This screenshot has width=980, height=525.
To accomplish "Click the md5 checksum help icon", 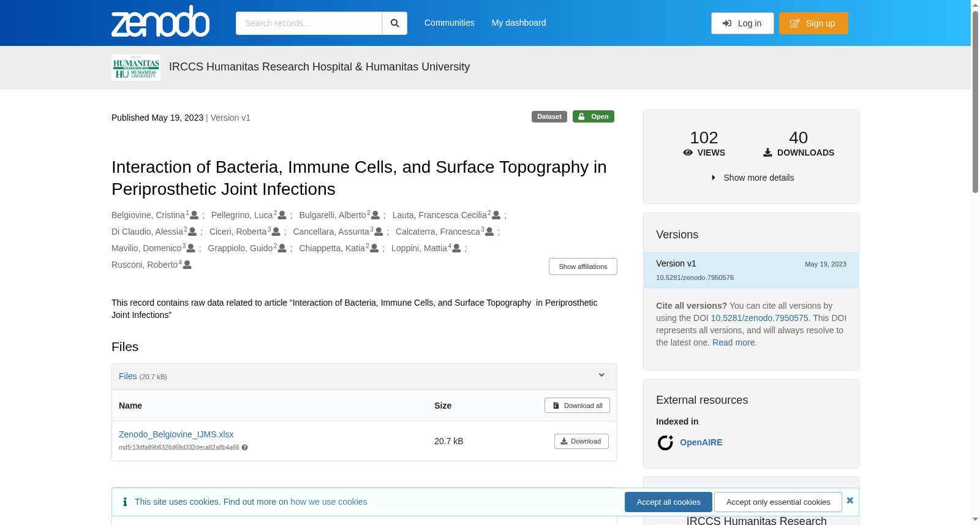I will pyautogui.click(x=245, y=448).
